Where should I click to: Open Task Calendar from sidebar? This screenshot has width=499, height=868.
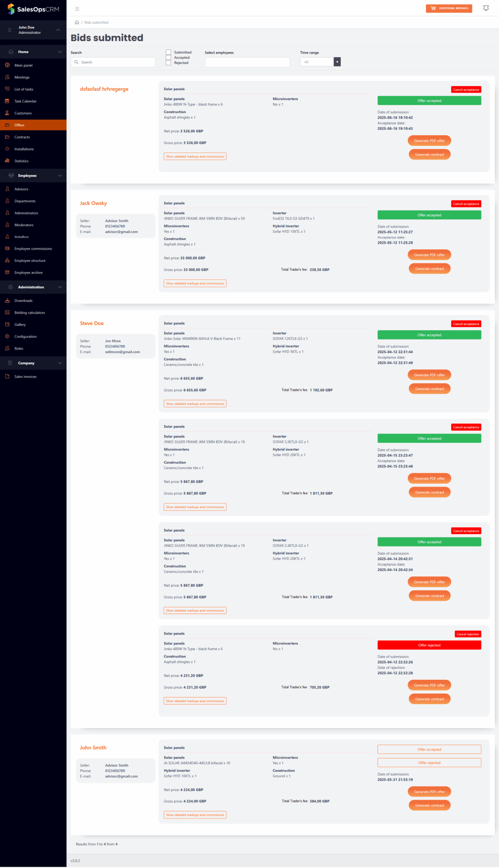[x=25, y=101]
